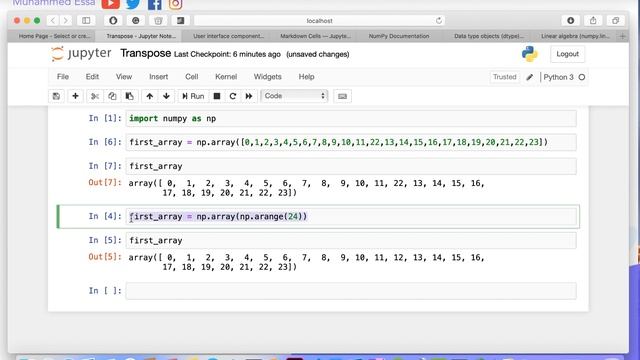The height and width of the screenshot is (360, 640).
Task: Move selected cell down arrow
Action: point(166,96)
